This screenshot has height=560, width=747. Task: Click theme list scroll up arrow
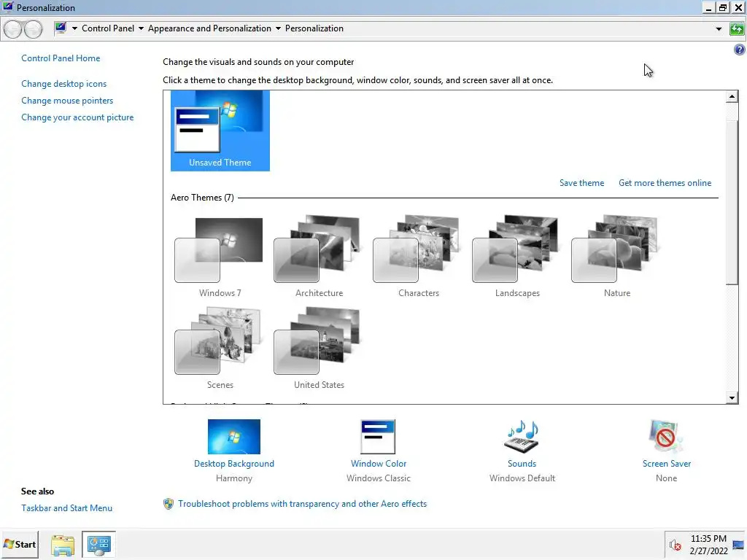click(732, 97)
